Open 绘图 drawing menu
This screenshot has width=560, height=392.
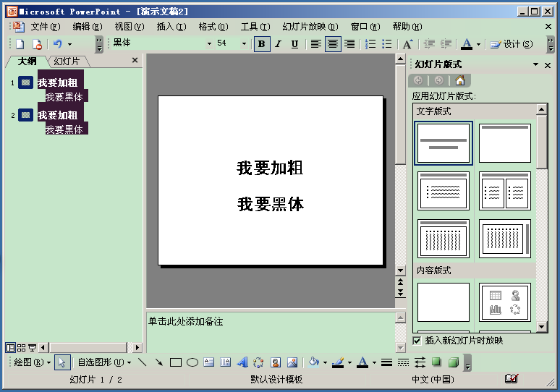coord(33,363)
